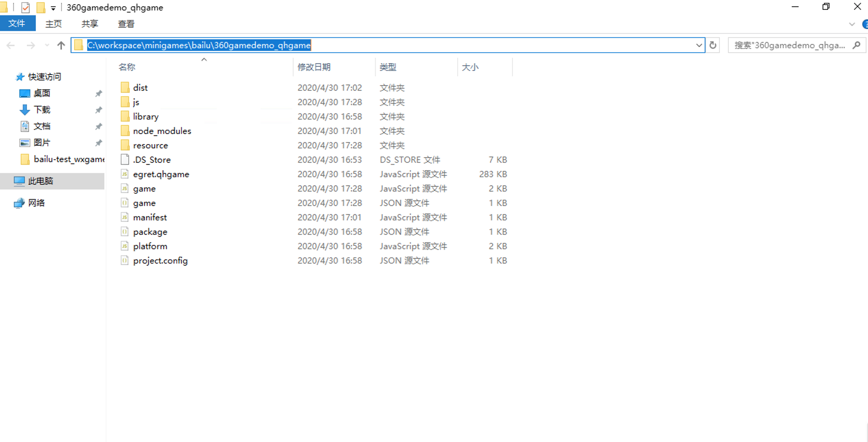Click the new folder icon in title bar

(41, 7)
